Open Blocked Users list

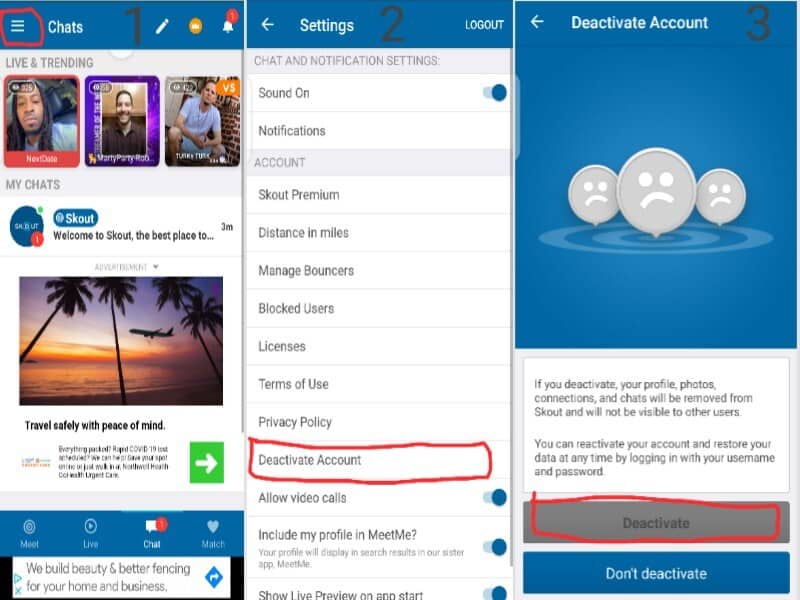pos(380,308)
